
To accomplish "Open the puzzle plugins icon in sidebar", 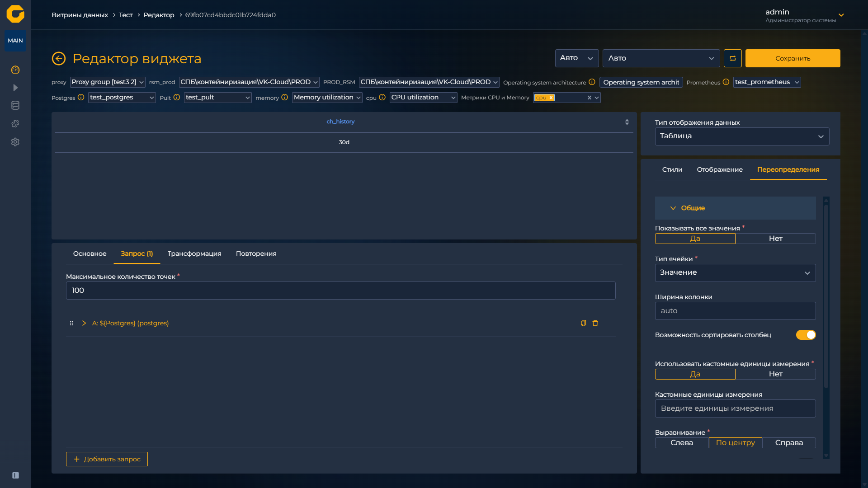I will (x=15, y=124).
